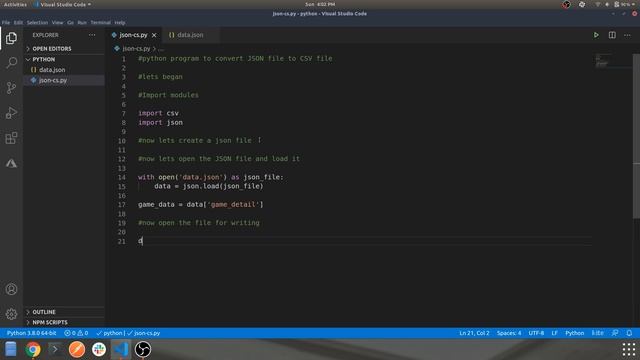Viewport: 640px width, 360px height.
Task: Open Postman from the dock
Action: [77, 349]
